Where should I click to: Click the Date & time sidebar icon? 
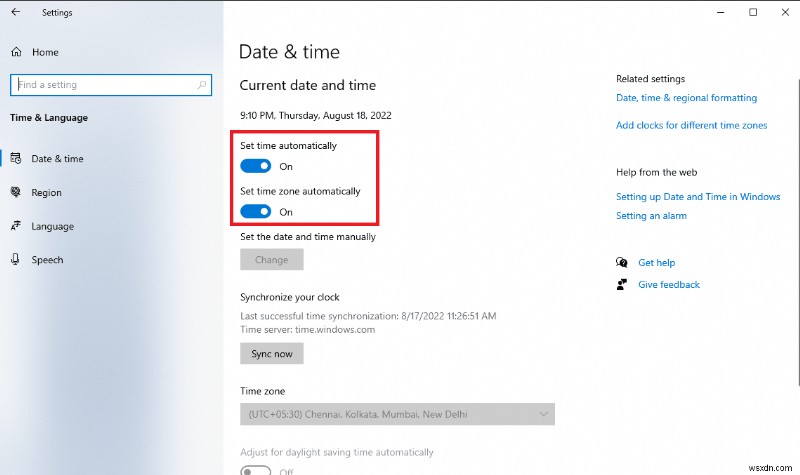[x=16, y=158]
